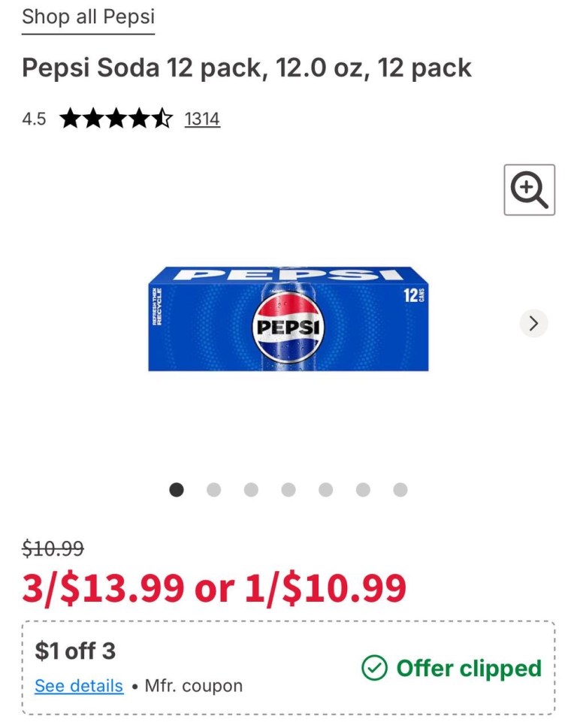Viewport: 577px width, 728px height.
Task: Open Shop all Pepsi link
Action: (x=88, y=17)
